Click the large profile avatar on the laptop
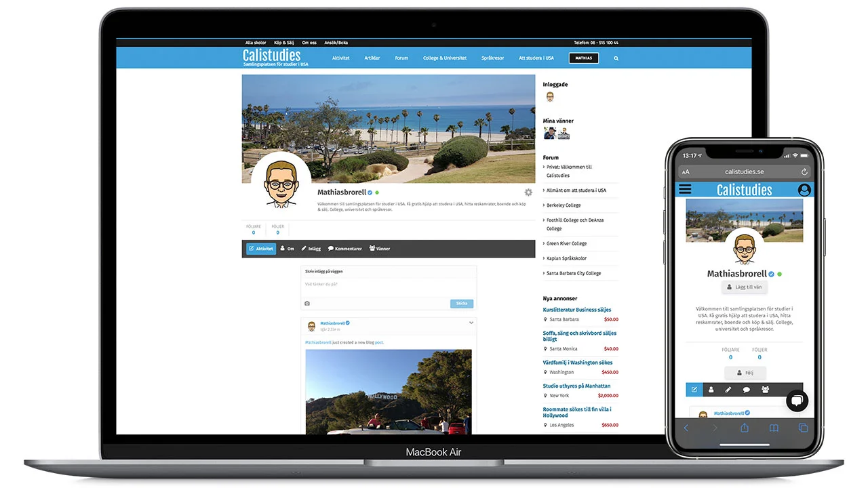The height and width of the screenshot is (488, 868). pos(281,183)
